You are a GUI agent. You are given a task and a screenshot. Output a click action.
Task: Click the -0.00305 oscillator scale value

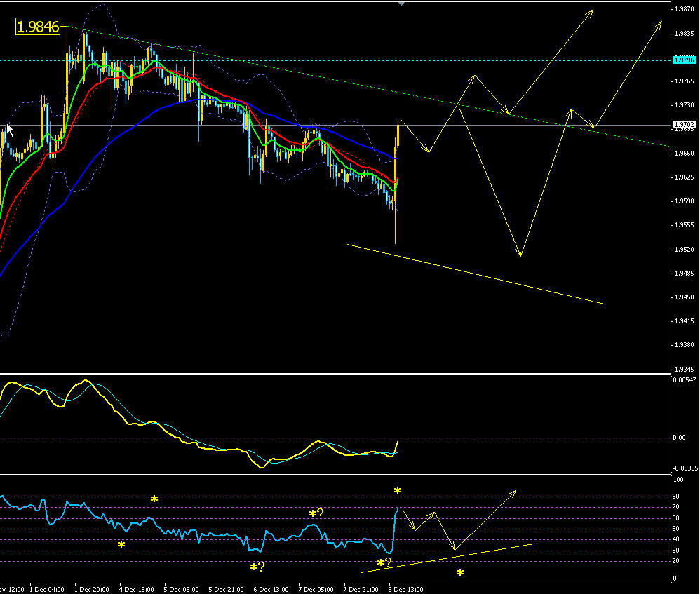pos(685,468)
